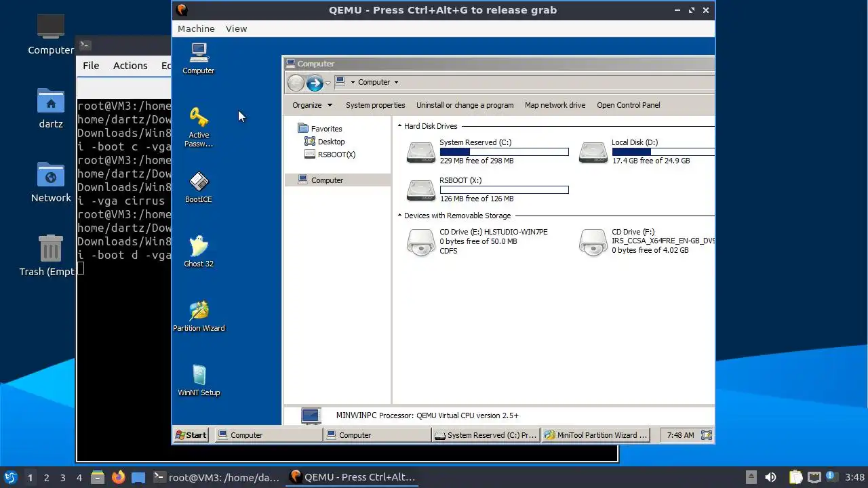Launch the Ghost 32 desktop icon
The width and height of the screenshot is (868, 488).
point(199,251)
